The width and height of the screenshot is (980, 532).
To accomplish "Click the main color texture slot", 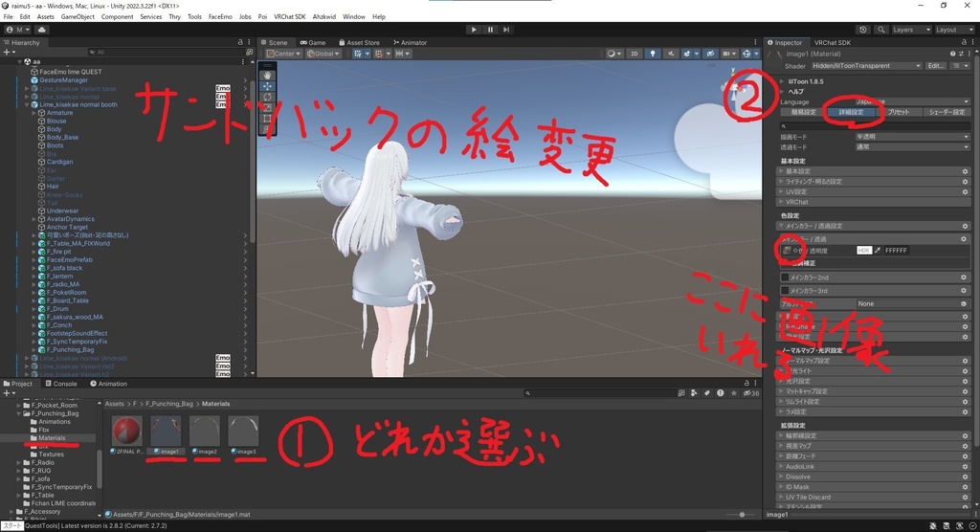I will coord(787,250).
